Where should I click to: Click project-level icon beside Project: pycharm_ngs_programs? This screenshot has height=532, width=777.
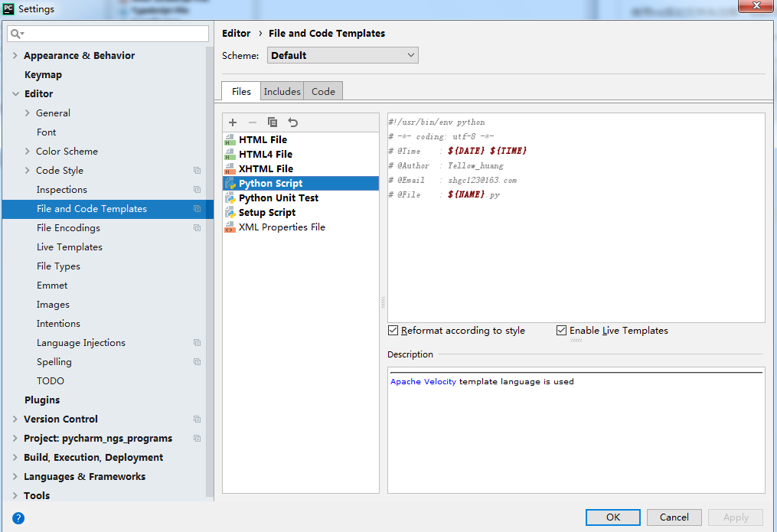tap(198, 439)
